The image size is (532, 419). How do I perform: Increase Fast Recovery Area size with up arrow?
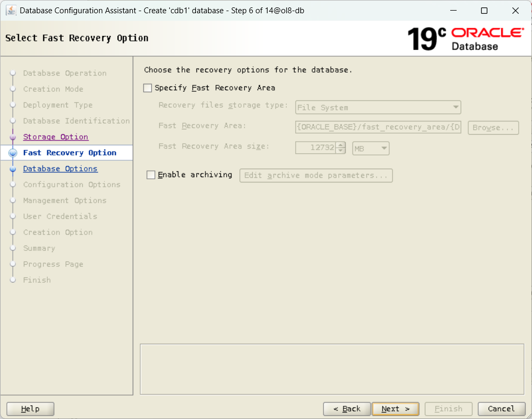tap(341, 145)
